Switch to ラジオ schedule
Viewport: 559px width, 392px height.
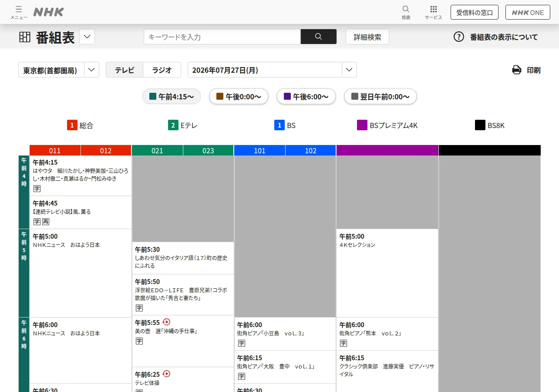162,70
